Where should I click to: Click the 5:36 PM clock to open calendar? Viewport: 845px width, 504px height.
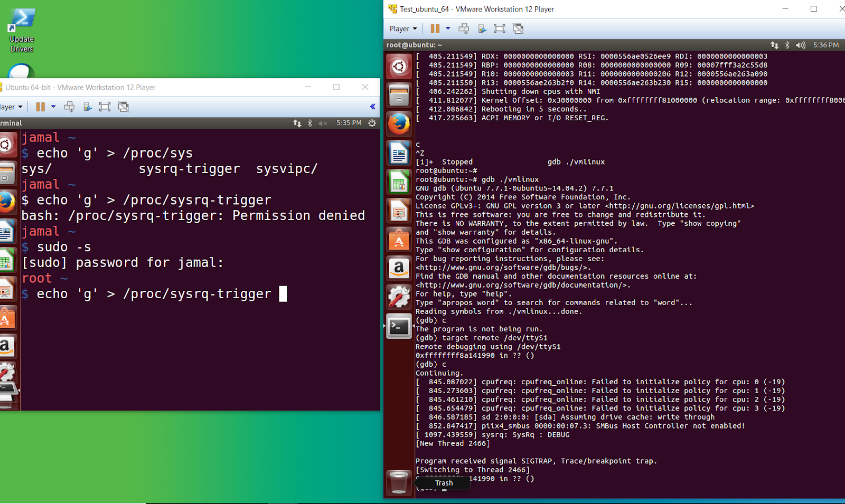[825, 45]
